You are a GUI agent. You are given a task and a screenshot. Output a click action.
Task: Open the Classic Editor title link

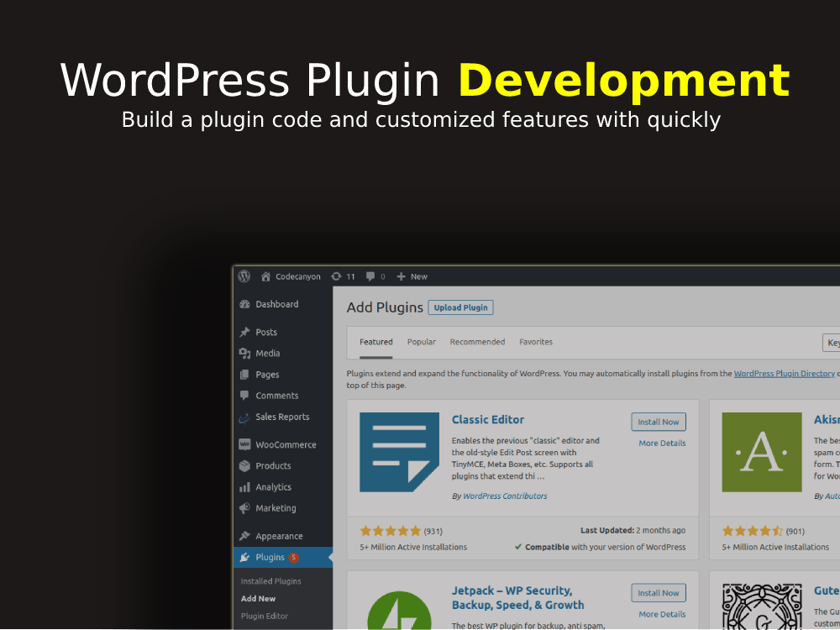[487, 419]
